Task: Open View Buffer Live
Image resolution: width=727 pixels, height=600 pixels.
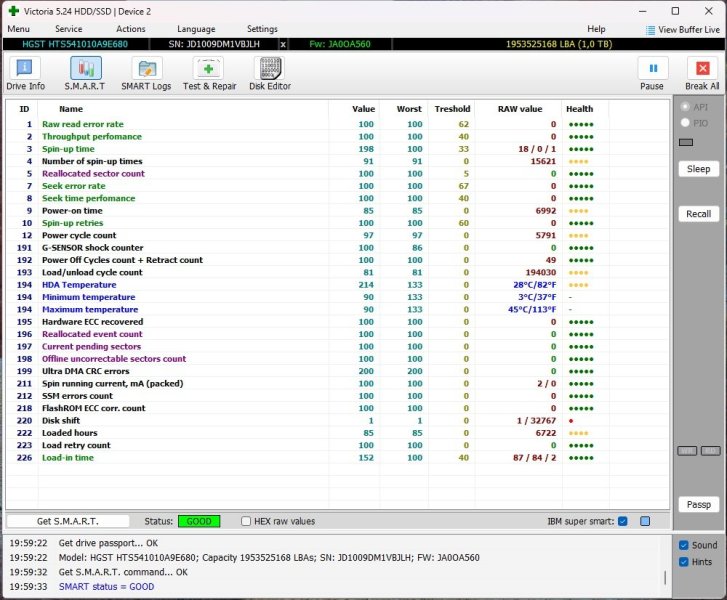Action: pyautogui.click(x=683, y=30)
